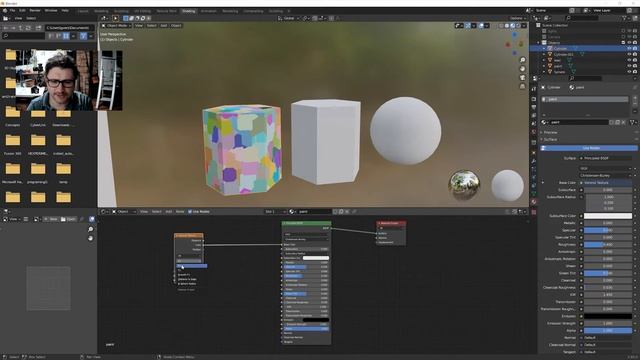
Task: Open the Object Mode dropdown
Action: point(116,25)
